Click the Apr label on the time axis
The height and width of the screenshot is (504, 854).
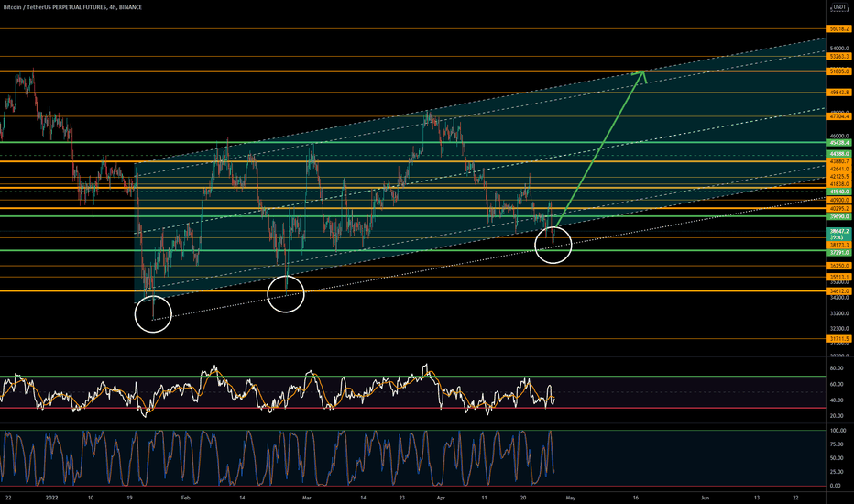point(441,498)
